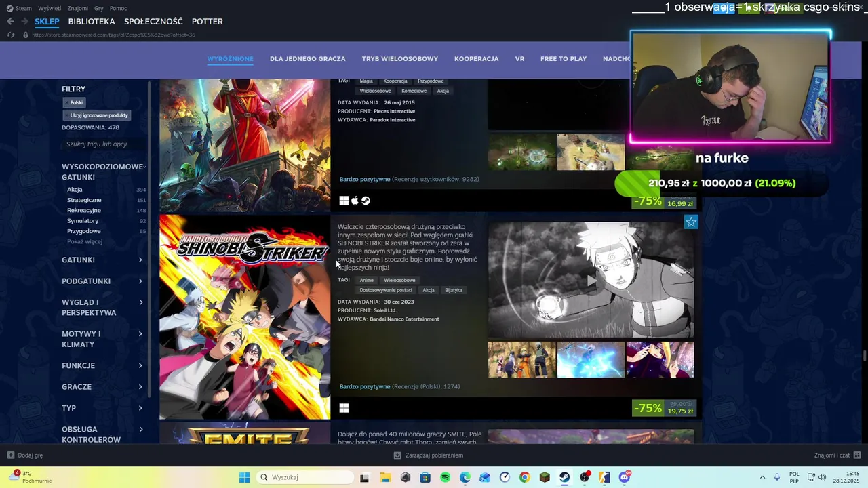
Task: Expand the Typ filter section
Action: [102, 407]
